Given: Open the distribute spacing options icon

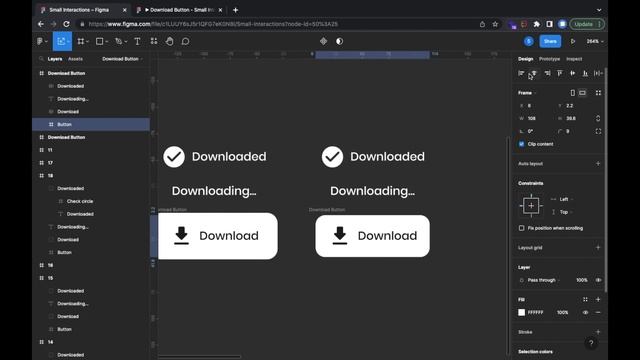Looking at the screenshot, I should (x=598, y=73).
